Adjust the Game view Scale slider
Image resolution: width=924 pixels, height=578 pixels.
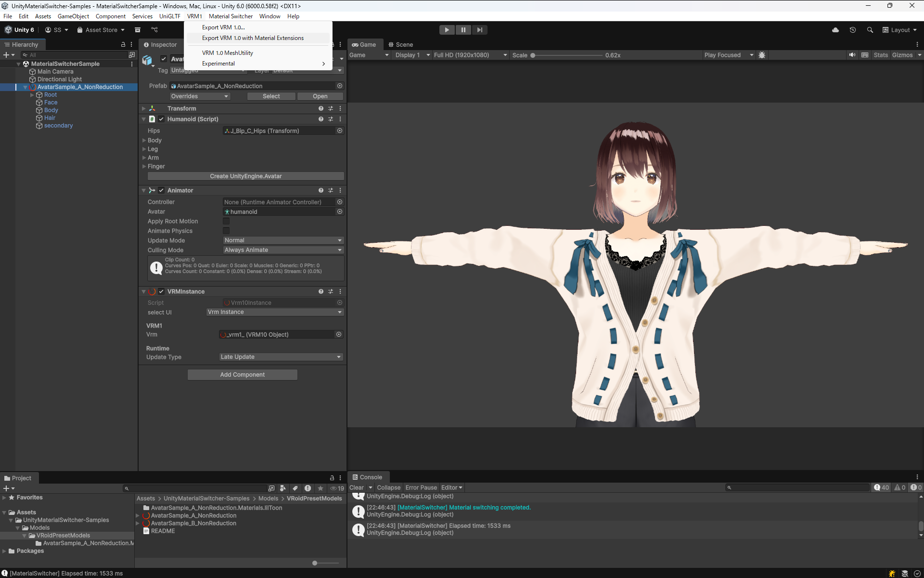[533, 55]
